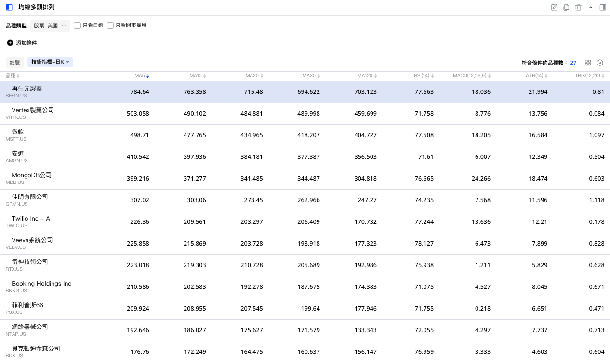Click the drag handle icon beside Vertex製藥公司
This screenshot has width=610, height=364.
[8, 110]
